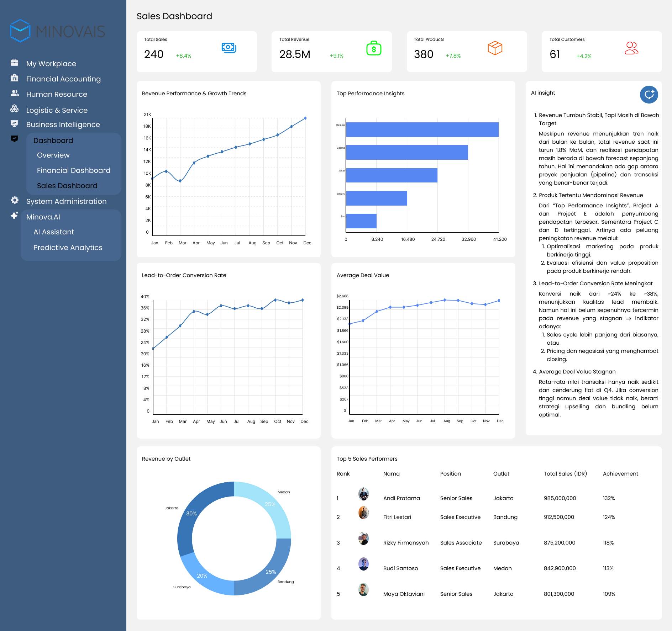672x631 pixels.
Task: Expand the Minova.AI section
Action: (43, 217)
